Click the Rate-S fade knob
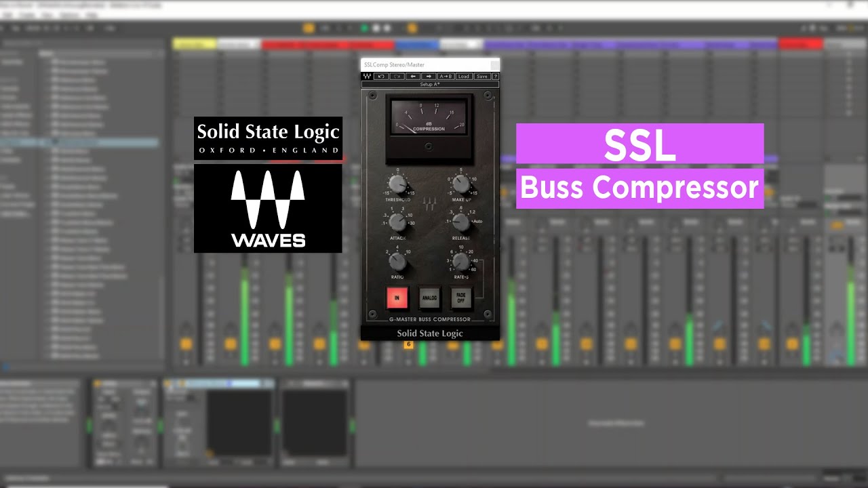Viewport: 868px width, 488px height. coord(461,261)
